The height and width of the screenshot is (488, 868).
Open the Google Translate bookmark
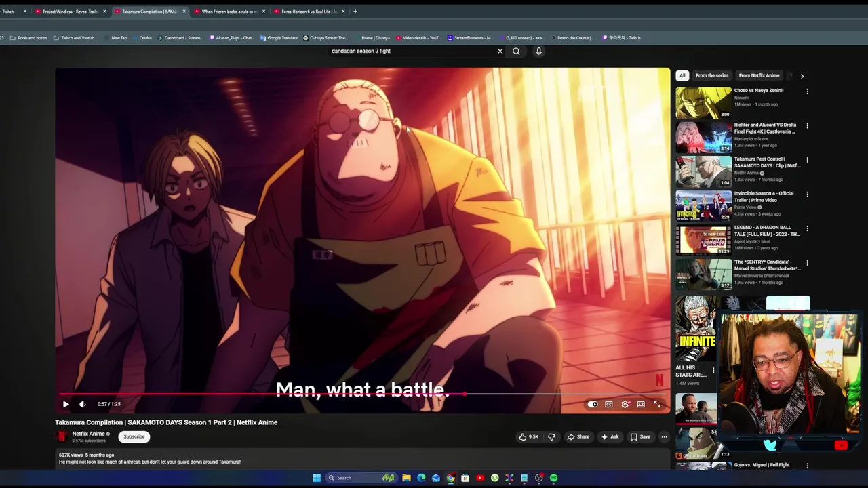pyautogui.click(x=279, y=38)
